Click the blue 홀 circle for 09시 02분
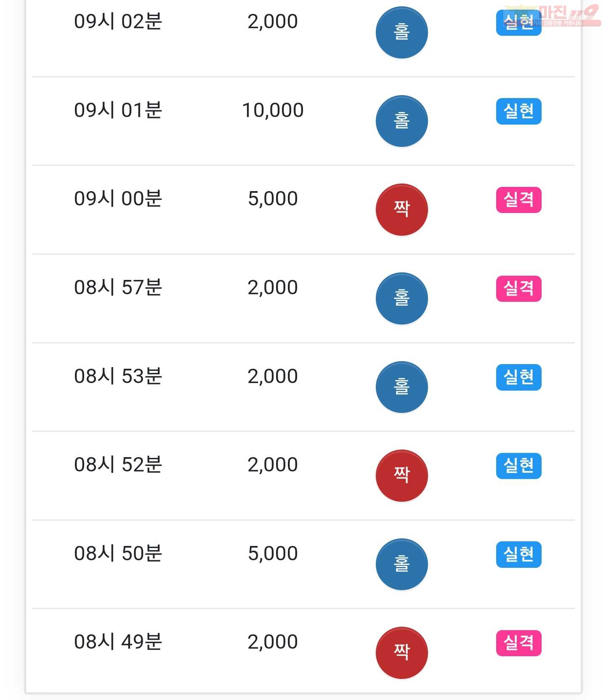Viewport: 606px width, 700px height. [x=401, y=32]
